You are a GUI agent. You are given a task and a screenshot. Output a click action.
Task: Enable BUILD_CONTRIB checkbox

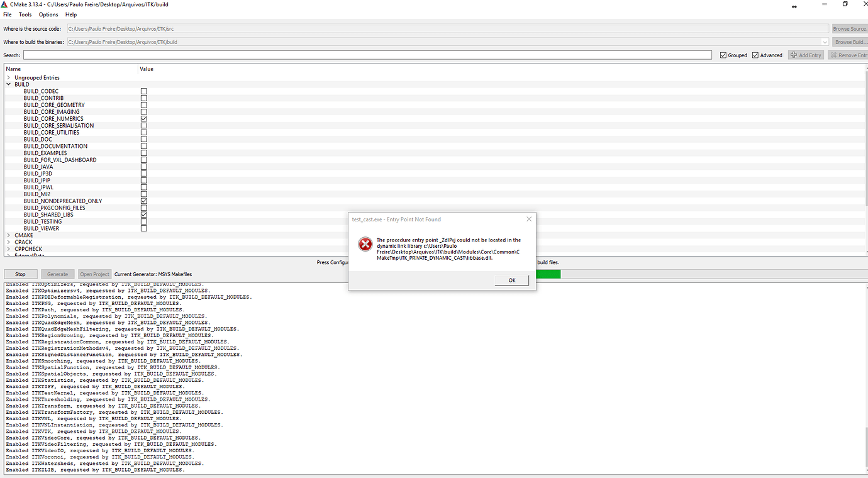point(144,98)
